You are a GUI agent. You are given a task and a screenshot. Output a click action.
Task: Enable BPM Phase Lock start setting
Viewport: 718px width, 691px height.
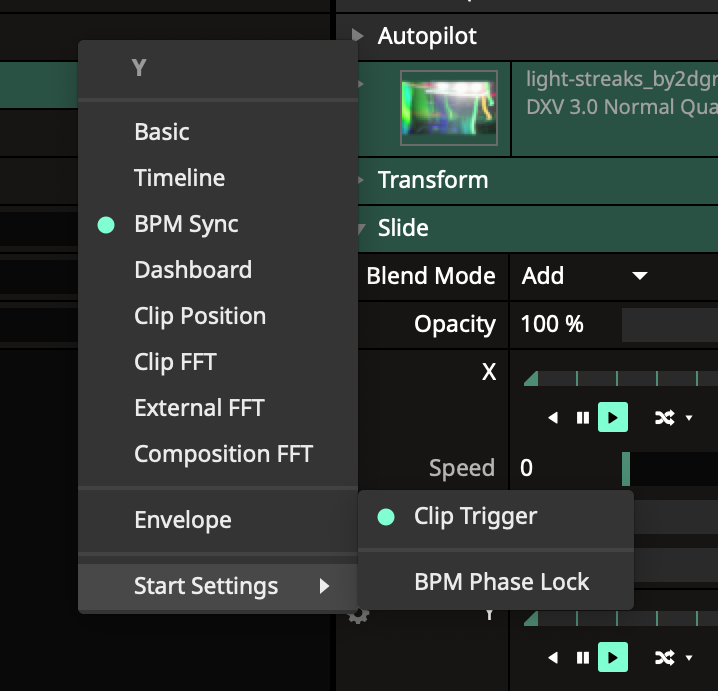(x=501, y=582)
